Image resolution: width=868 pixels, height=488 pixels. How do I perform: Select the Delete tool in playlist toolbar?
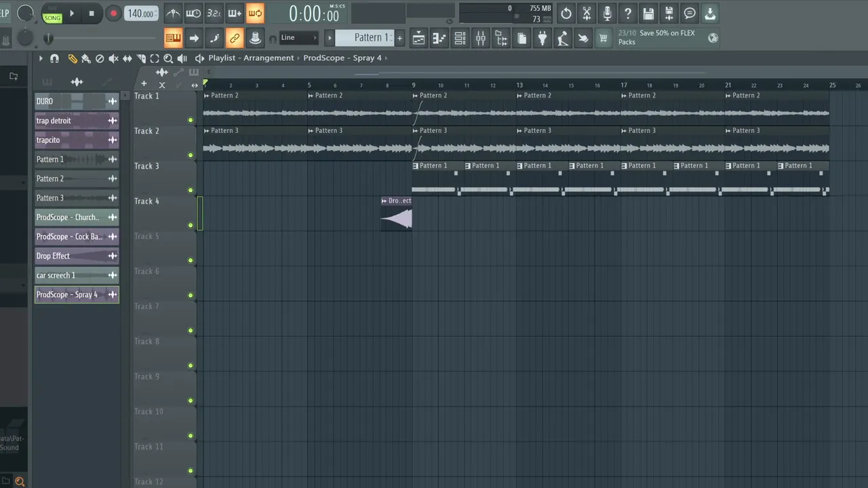(100, 58)
